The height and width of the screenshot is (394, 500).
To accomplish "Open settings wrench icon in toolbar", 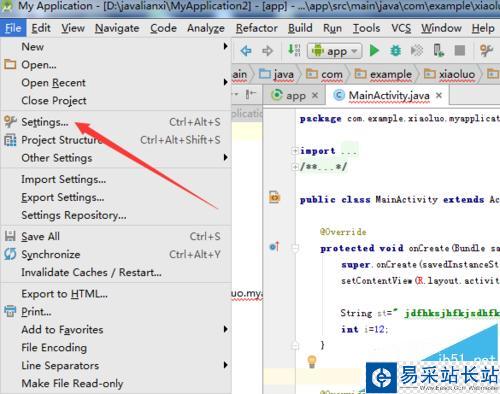I will point(486,51).
